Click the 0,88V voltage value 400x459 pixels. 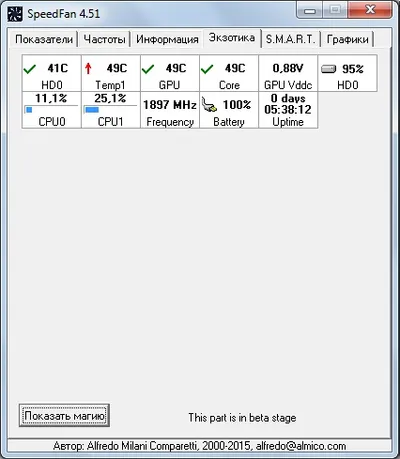pos(288,68)
